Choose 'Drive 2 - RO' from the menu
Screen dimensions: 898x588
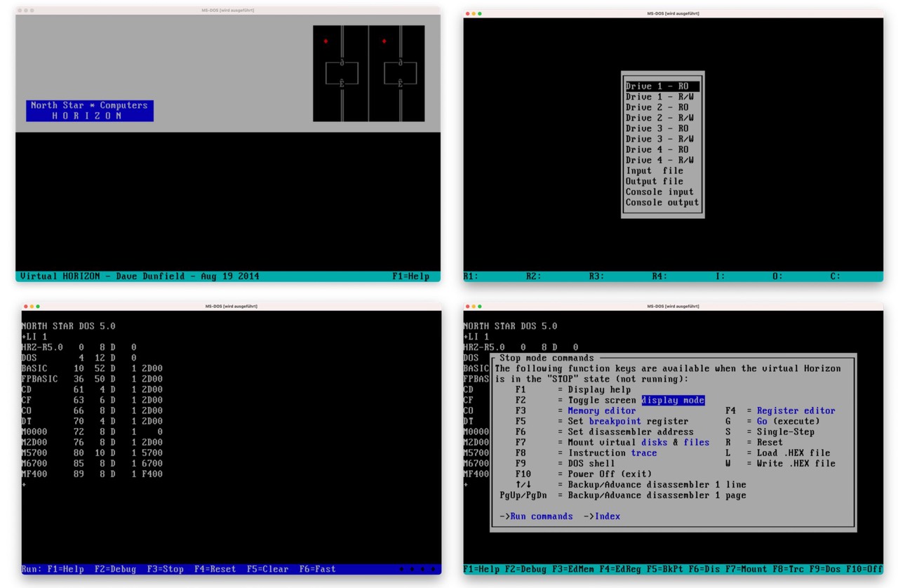662,107
